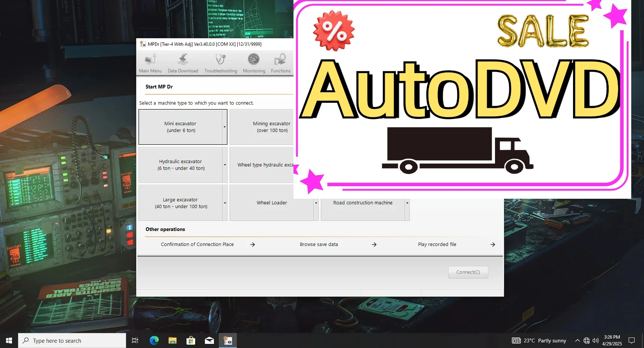Click the "Other operations" heading
Image resolution: width=644 pixels, height=348 pixels.
[x=165, y=229]
